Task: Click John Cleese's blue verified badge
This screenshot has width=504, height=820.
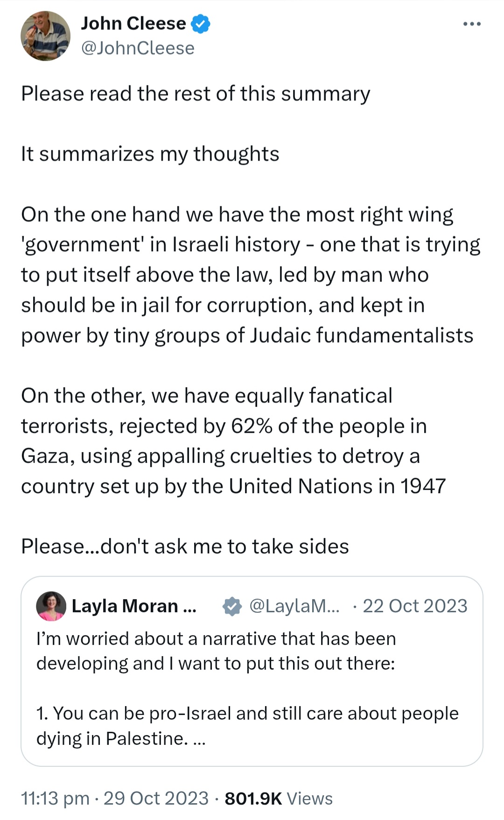Action: [x=201, y=24]
